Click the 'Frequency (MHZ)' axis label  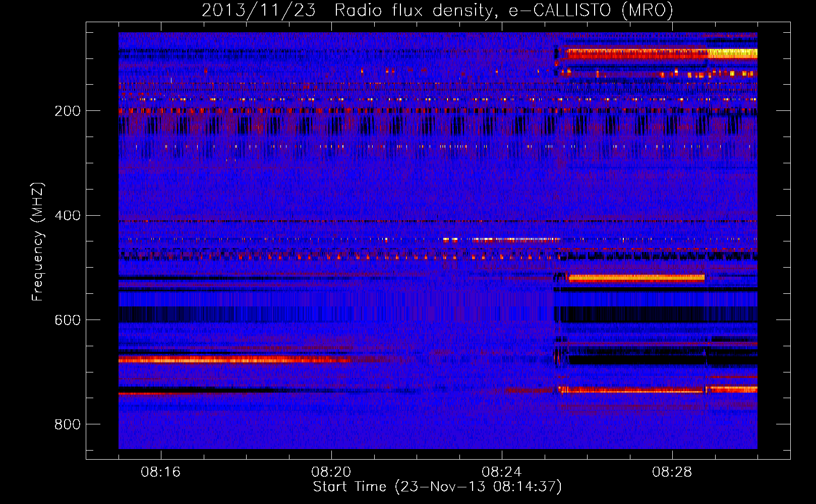(x=38, y=242)
